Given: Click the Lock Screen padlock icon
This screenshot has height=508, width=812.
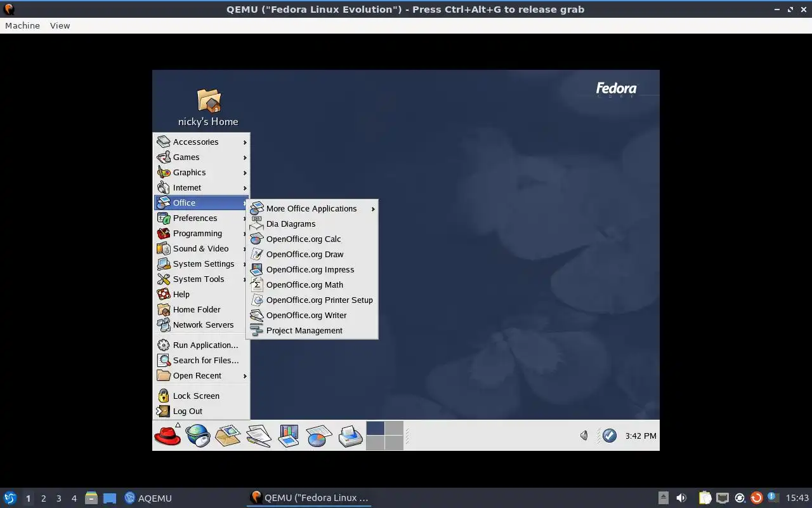Looking at the screenshot, I should pos(164,396).
